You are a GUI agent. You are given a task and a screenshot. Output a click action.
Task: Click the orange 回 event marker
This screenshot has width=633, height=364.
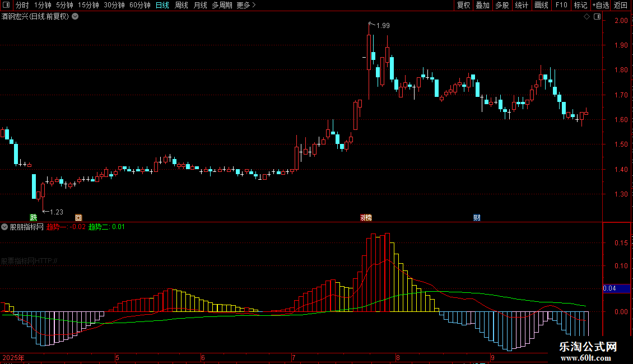coord(78,217)
